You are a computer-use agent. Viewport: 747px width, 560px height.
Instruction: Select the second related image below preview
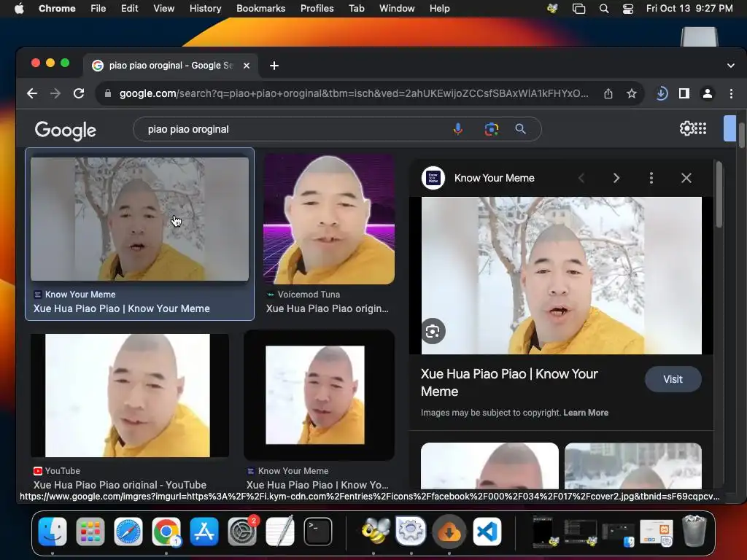(x=633, y=466)
